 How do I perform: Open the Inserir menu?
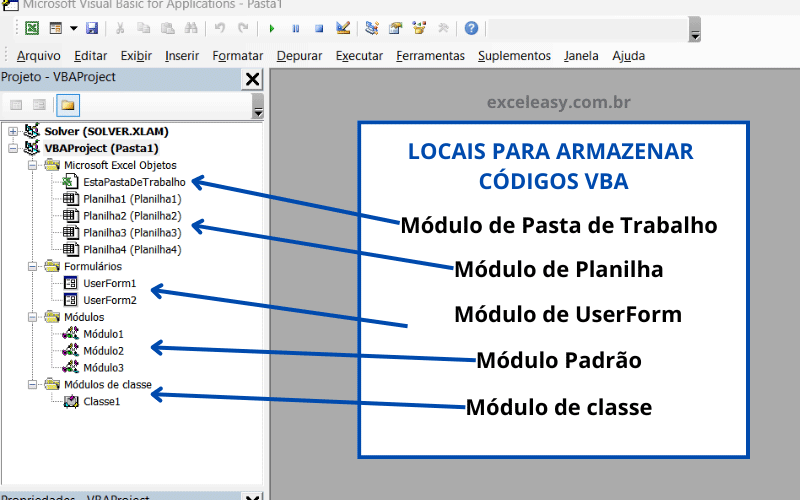click(181, 56)
